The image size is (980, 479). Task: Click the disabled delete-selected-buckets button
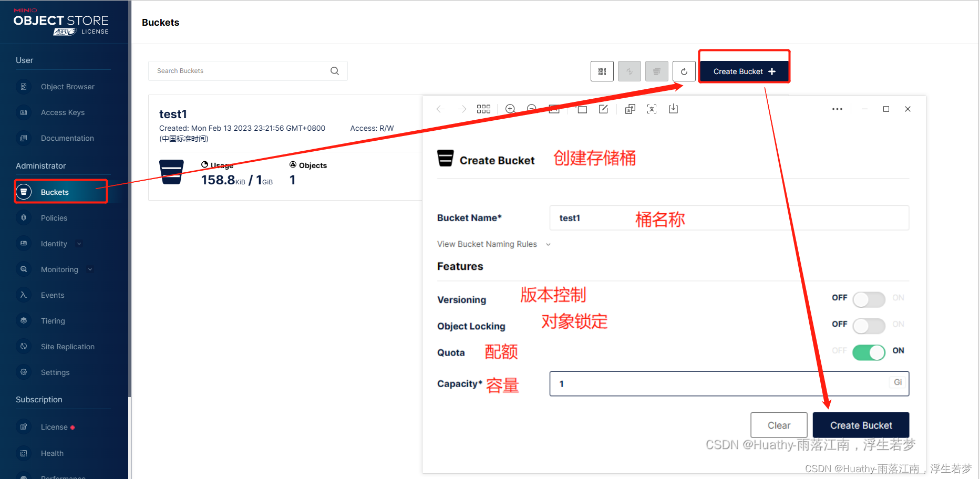657,71
